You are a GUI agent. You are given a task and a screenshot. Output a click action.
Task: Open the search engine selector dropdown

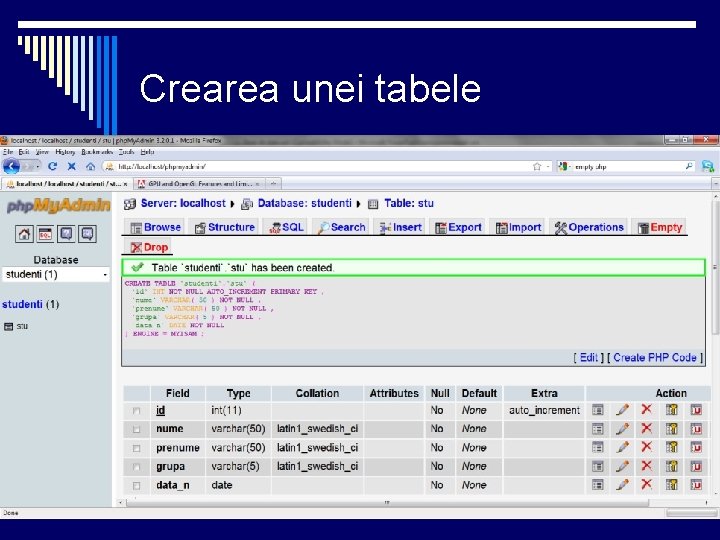pyautogui.click(x=563, y=166)
